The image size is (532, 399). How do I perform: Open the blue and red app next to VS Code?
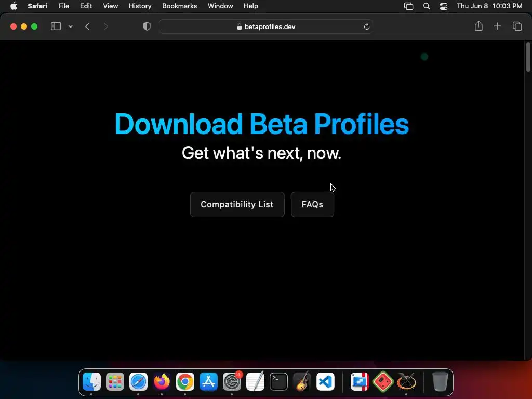tap(360, 382)
